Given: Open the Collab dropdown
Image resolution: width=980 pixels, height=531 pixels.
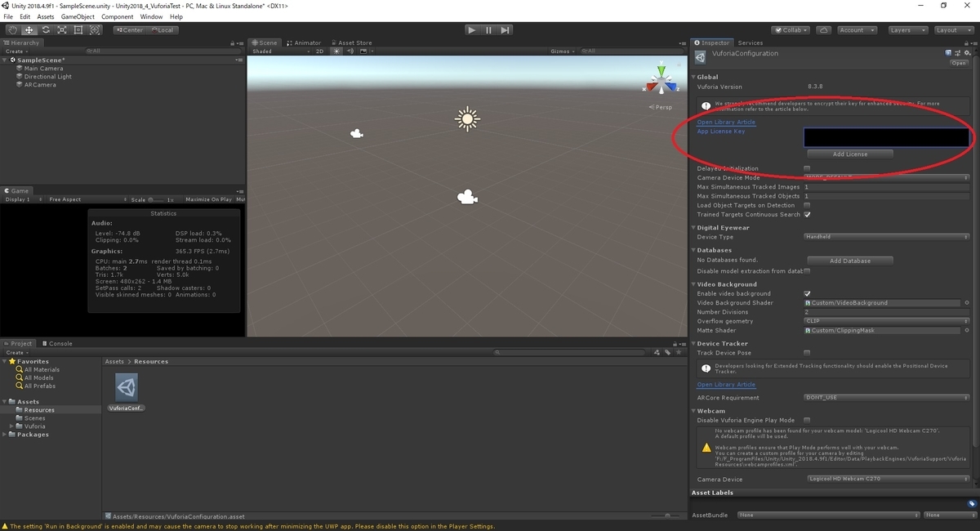Looking at the screenshot, I should point(791,30).
